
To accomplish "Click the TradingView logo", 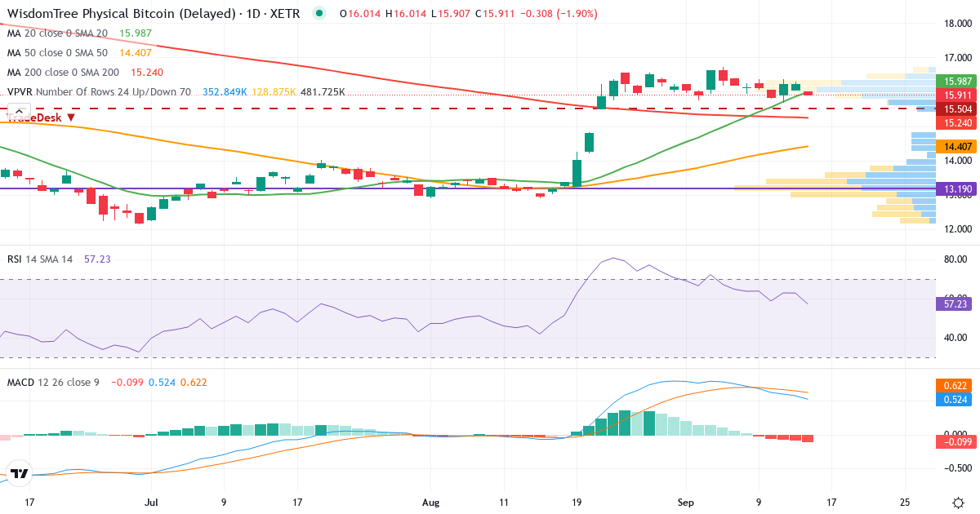I will (x=20, y=473).
